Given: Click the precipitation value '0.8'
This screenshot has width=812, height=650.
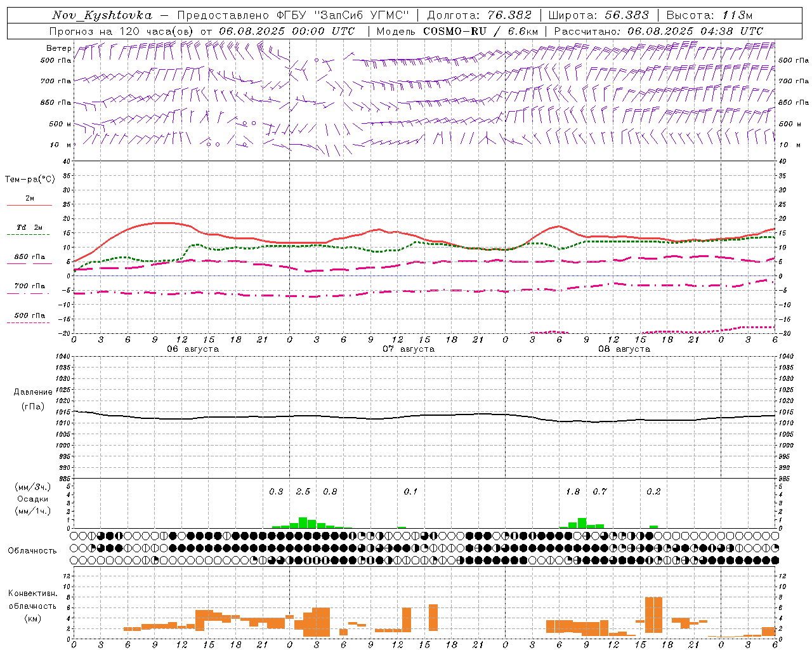Looking at the screenshot, I should click(x=330, y=491).
